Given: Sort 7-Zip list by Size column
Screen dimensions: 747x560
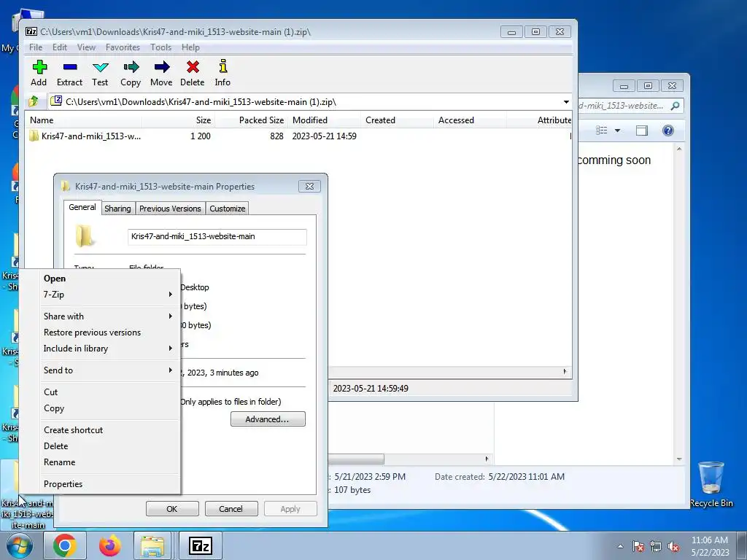Looking at the screenshot, I should (178, 120).
